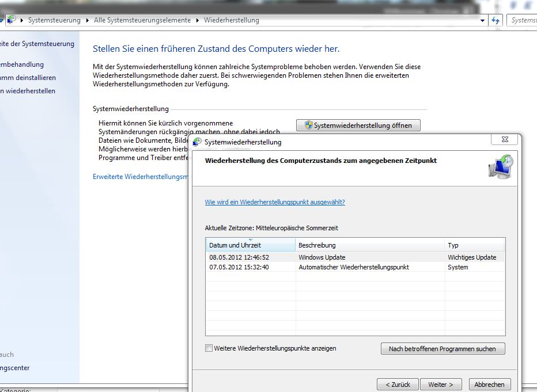Click the Control Panel icon in address bar
The width and height of the screenshot is (537, 392).
11,20
